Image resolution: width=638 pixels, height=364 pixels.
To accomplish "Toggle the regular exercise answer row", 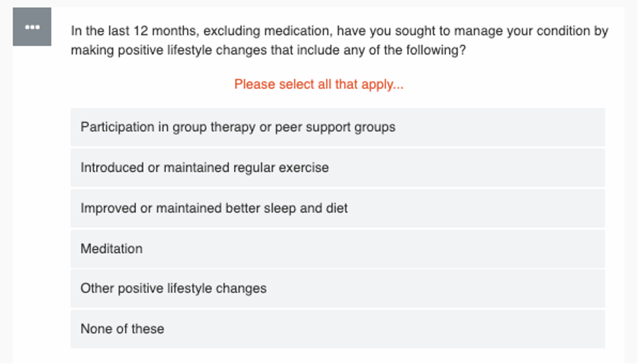I will [x=338, y=168].
